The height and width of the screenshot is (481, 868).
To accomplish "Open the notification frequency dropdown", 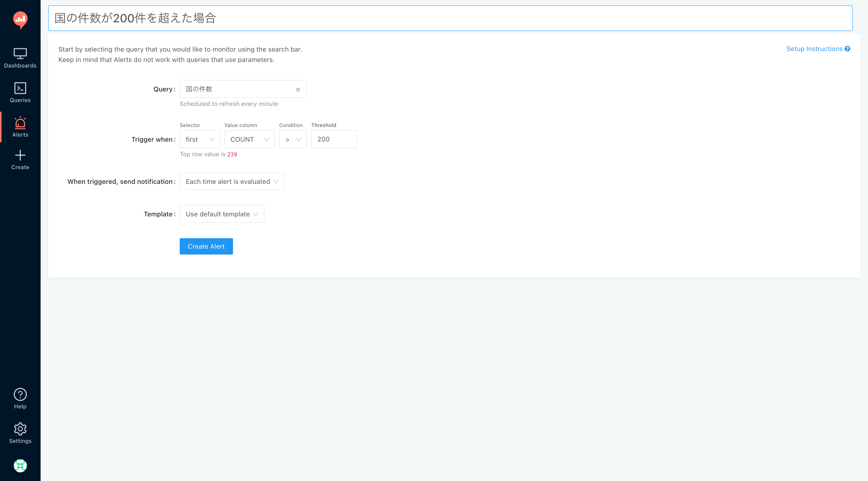I will pyautogui.click(x=232, y=182).
